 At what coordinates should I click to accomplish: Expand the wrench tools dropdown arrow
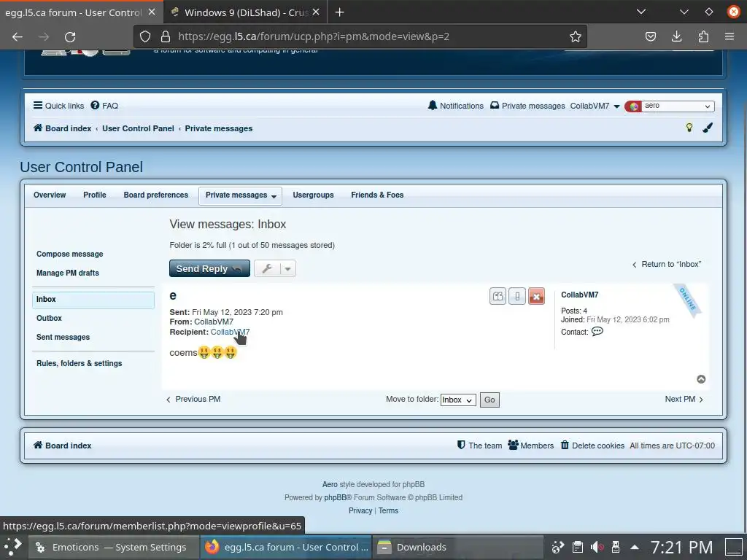click(287, 268)
